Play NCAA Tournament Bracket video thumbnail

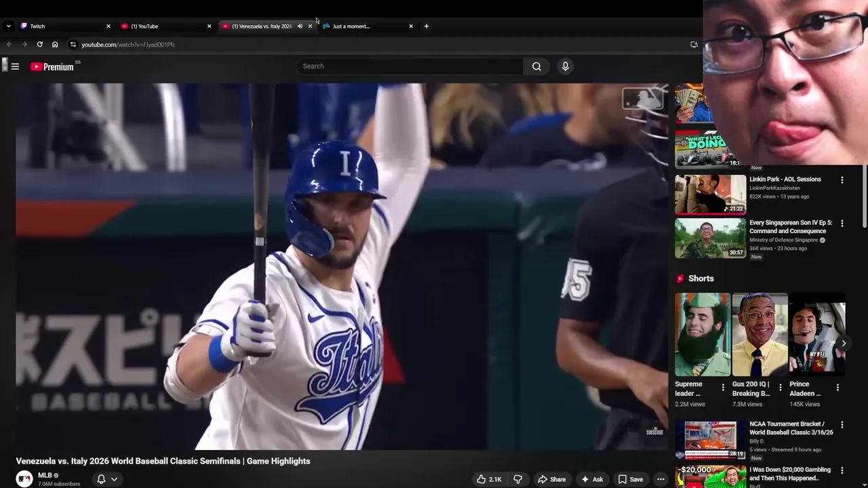(710, 439)
